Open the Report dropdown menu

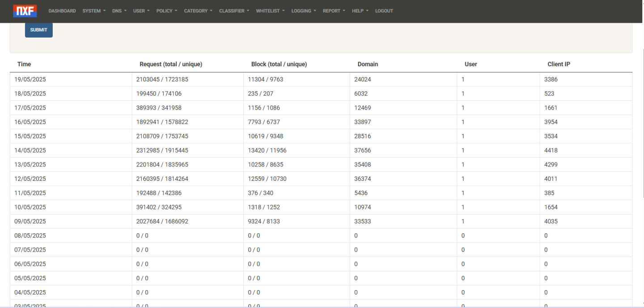[x=334, y=11]
